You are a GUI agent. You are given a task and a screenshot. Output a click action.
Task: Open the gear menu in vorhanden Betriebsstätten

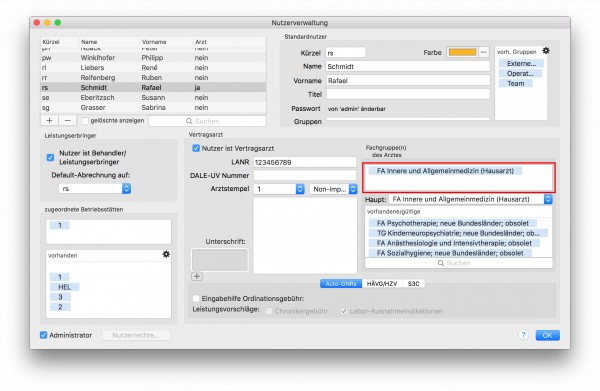pyautogui.click(x=166, y=254)
